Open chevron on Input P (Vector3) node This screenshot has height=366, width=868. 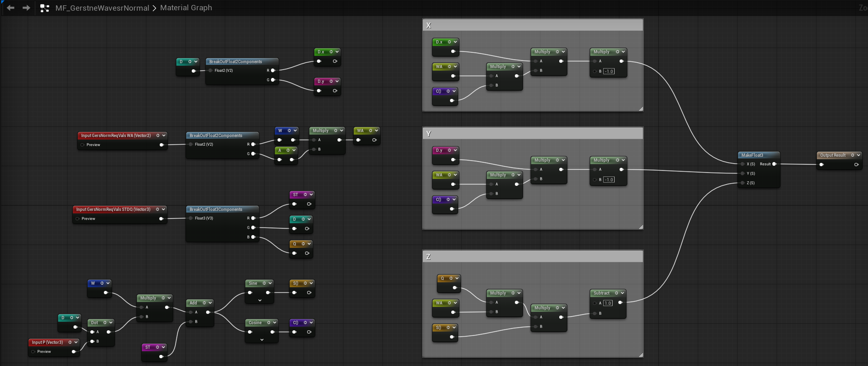pos(76,342)
